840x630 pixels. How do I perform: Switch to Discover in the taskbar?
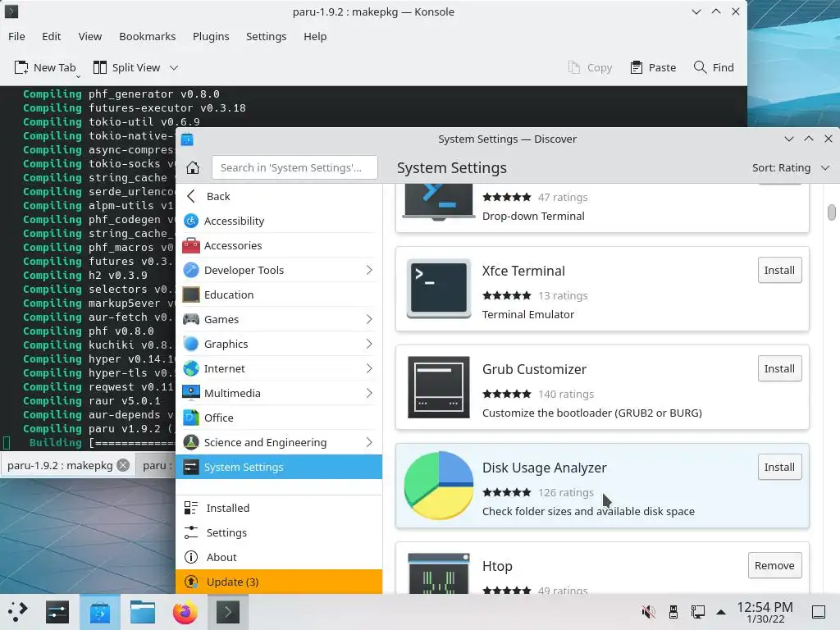coord(99,612)
